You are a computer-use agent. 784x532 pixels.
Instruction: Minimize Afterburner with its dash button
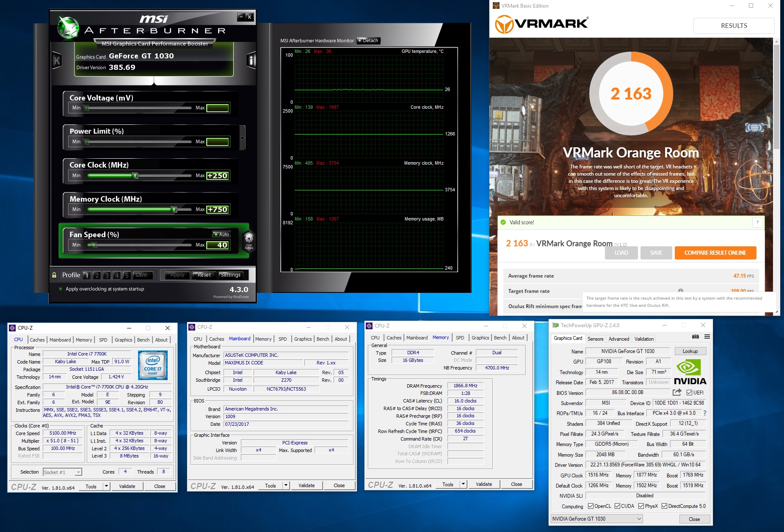click(x=241, y=17)
